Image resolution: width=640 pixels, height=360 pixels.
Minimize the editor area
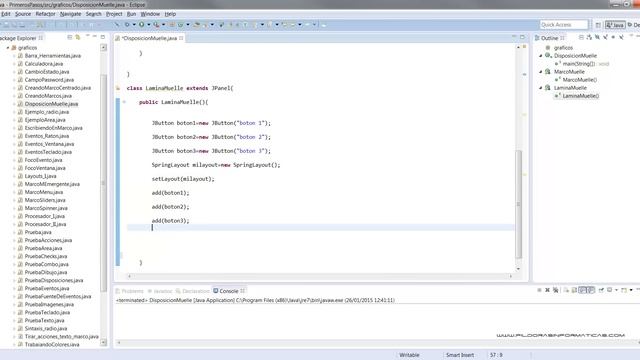pos(514,37)
